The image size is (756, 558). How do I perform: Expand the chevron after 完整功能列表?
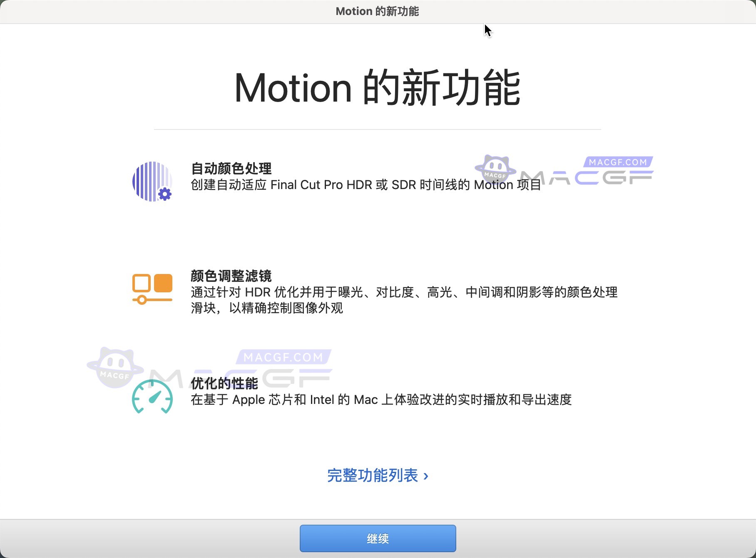pyautogui.click(x=426, y=476)
